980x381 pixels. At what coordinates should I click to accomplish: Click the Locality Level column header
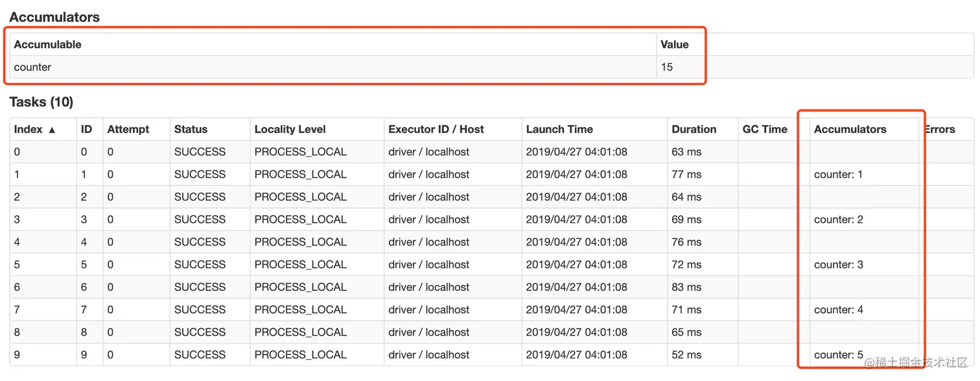tap(290, 129)
